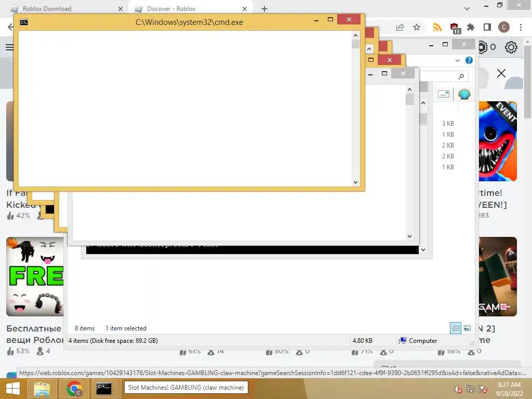Image resolution: width=532 pixels, height=399 pixels.
Task: Select the 3 KB file size entry
Action: pyautogui.click(x=448, y=124)
